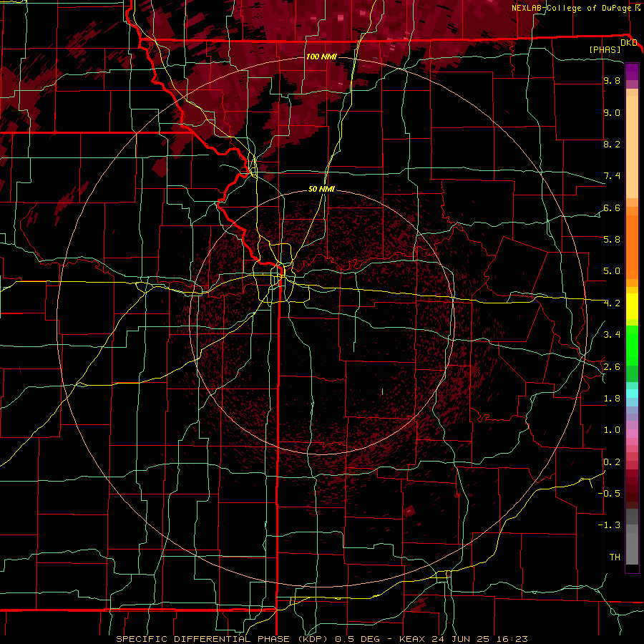Pick the pale peach segment of the color bar
The height and width of the screenshot is (644, 644).
tap(632, 148)
